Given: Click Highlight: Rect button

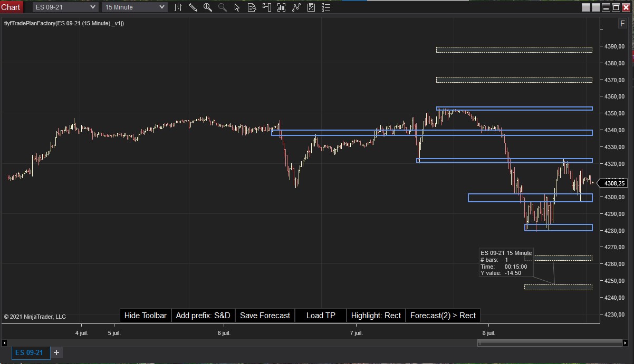Looking at the screenshot, I should click(x=376, y=316).
